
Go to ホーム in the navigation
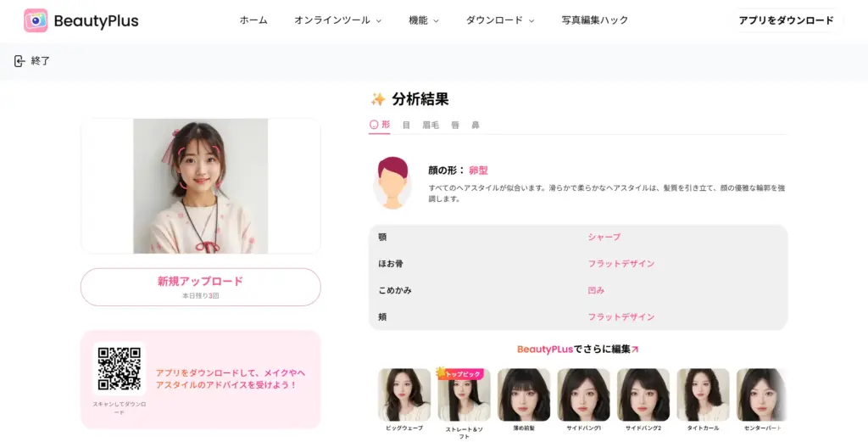click(253, 20)
